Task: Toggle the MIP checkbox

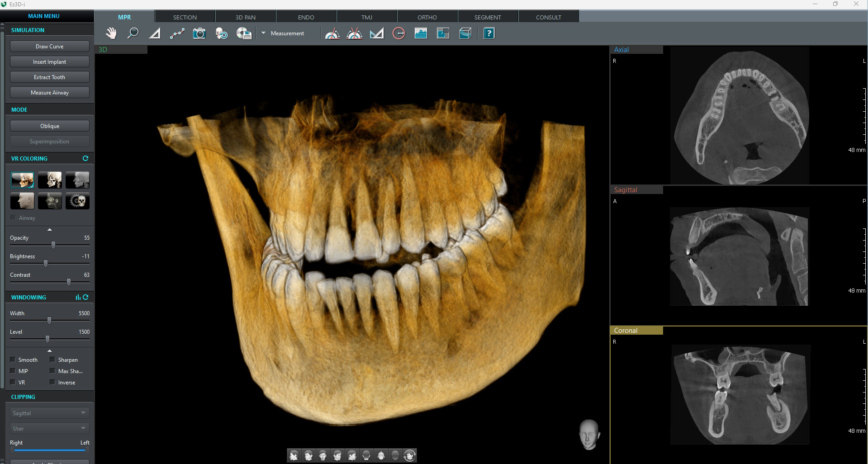Action: point(13,371)
